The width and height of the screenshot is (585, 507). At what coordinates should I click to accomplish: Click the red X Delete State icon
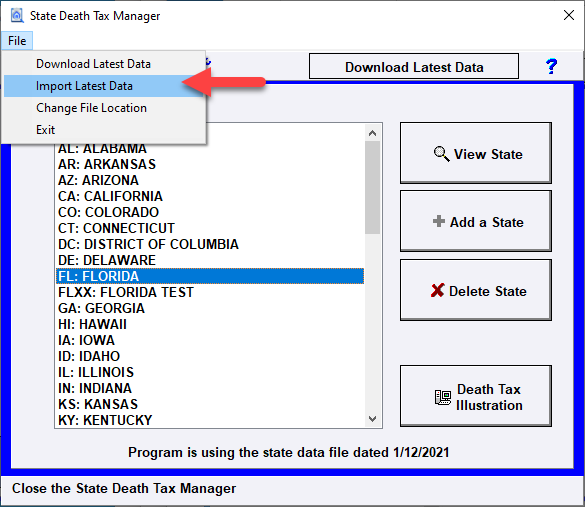point(438,290)
